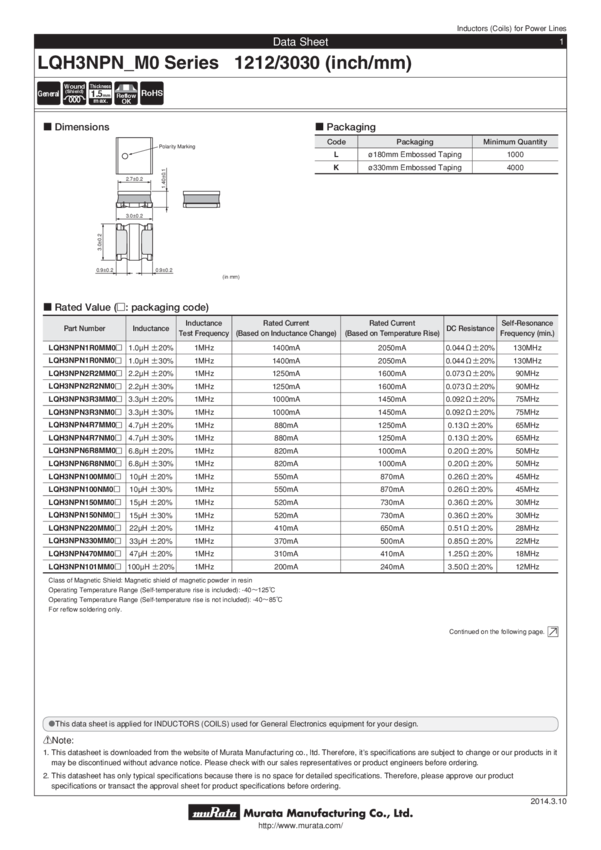Click packaging code 'K' cell
601x850 pixels.
336,168
